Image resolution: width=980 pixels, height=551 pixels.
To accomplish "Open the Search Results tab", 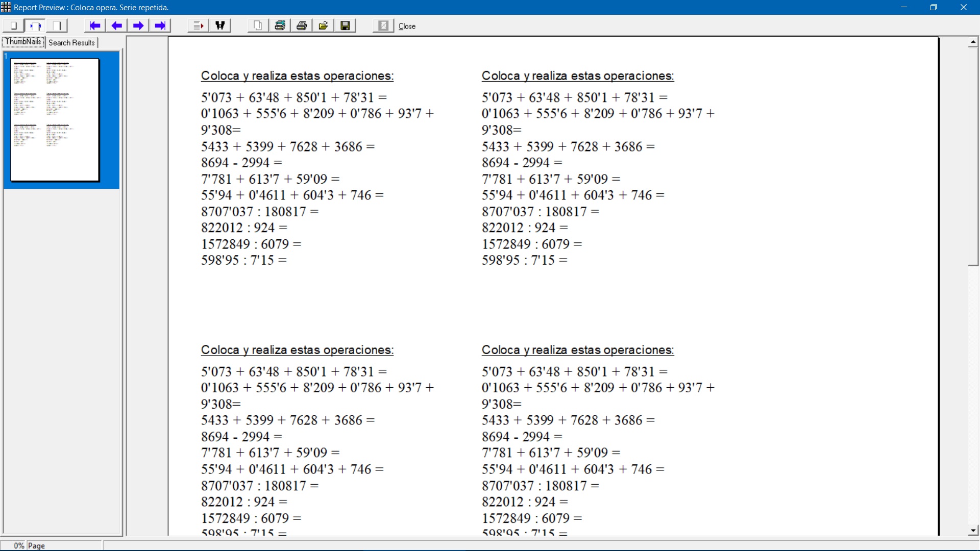I will (x=71, y=43).
